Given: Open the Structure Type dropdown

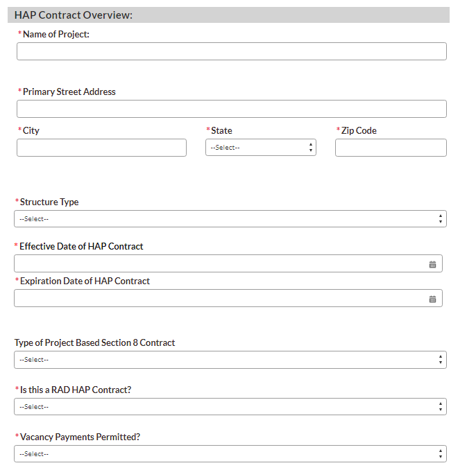Looking at the screenshot, I should (x=230, y=219).
